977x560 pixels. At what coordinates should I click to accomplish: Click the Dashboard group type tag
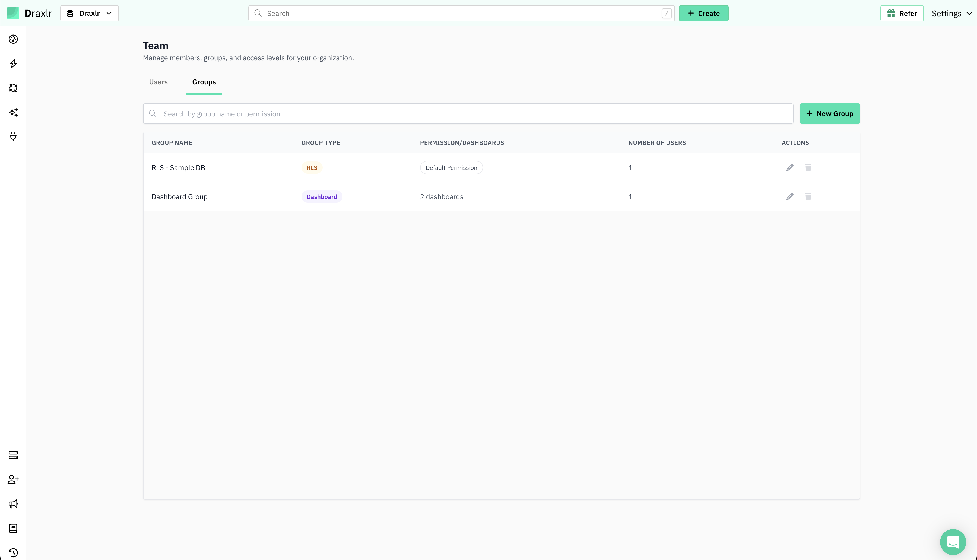[322, 196]
